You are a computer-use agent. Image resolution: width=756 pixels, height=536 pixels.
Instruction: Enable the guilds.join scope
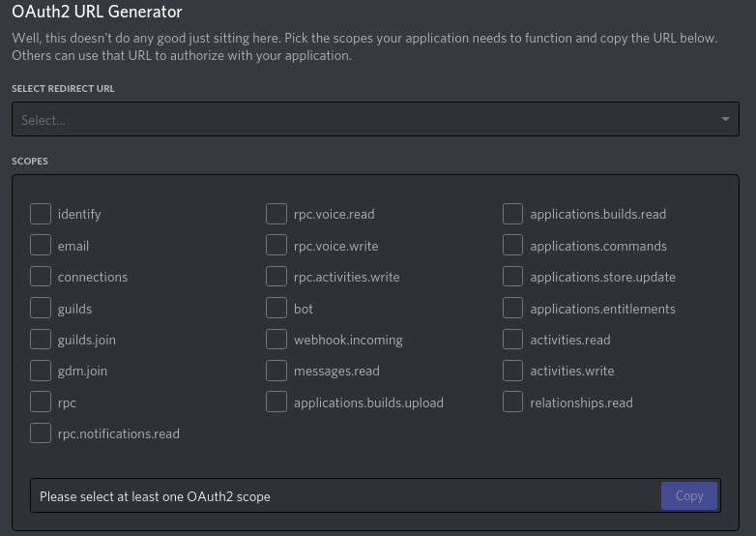point(41,340)
